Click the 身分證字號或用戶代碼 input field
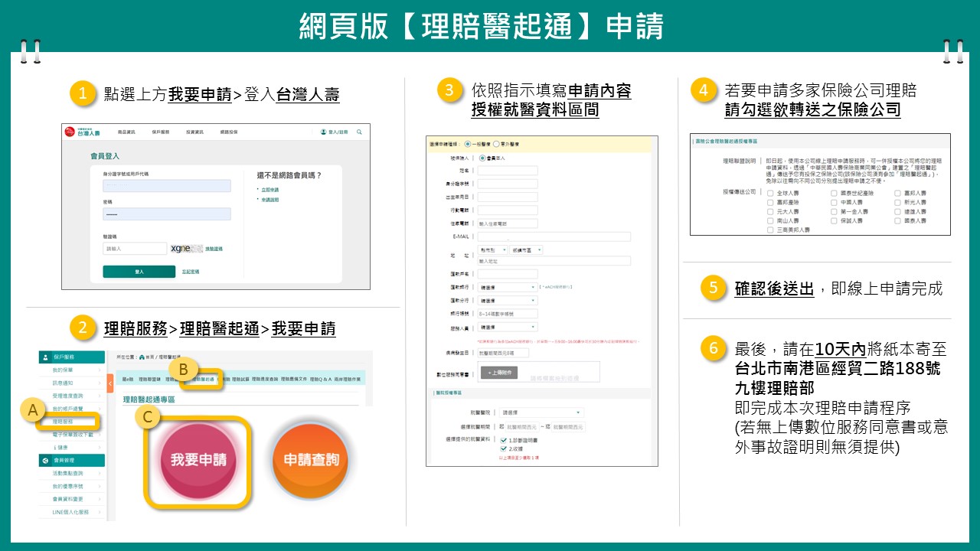 tap(167, 186)
